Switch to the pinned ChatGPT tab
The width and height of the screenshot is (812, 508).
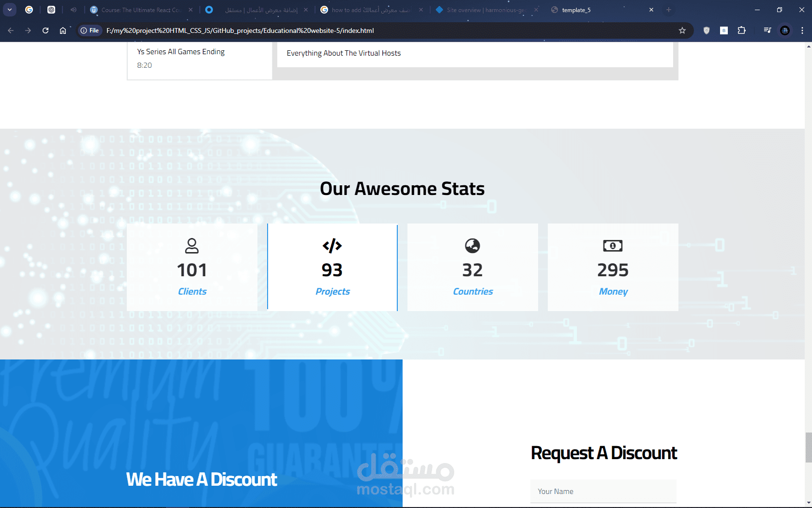point(51,10)
